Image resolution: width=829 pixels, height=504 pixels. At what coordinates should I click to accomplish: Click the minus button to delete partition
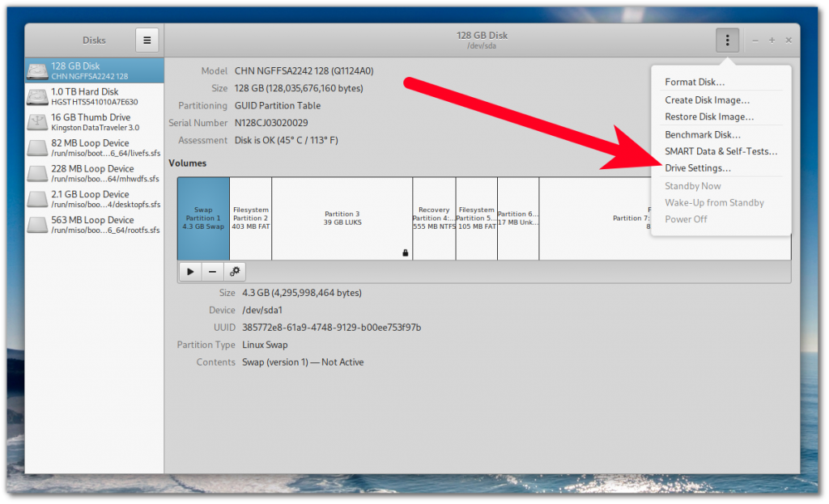click(x=213, y=272)
